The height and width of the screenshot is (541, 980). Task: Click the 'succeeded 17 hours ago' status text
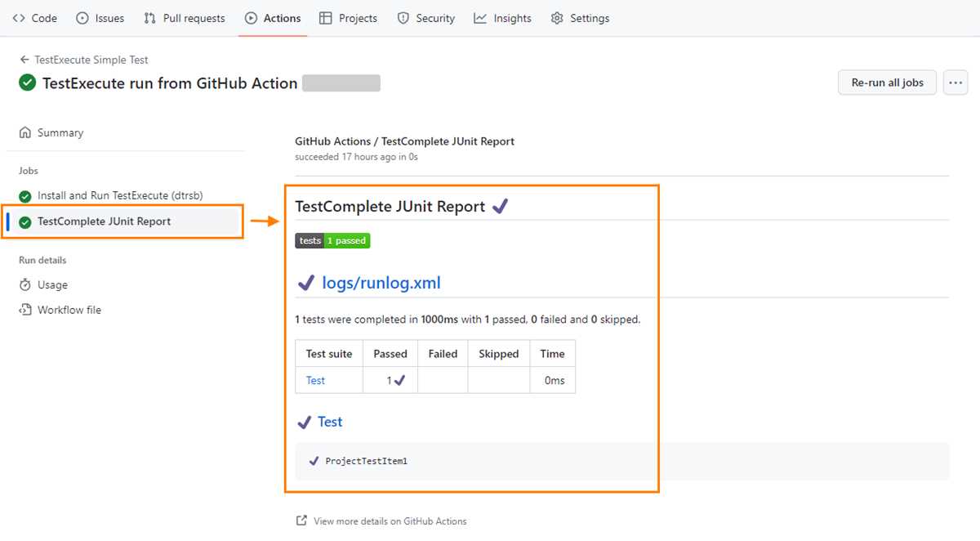(x=356, y=157)
